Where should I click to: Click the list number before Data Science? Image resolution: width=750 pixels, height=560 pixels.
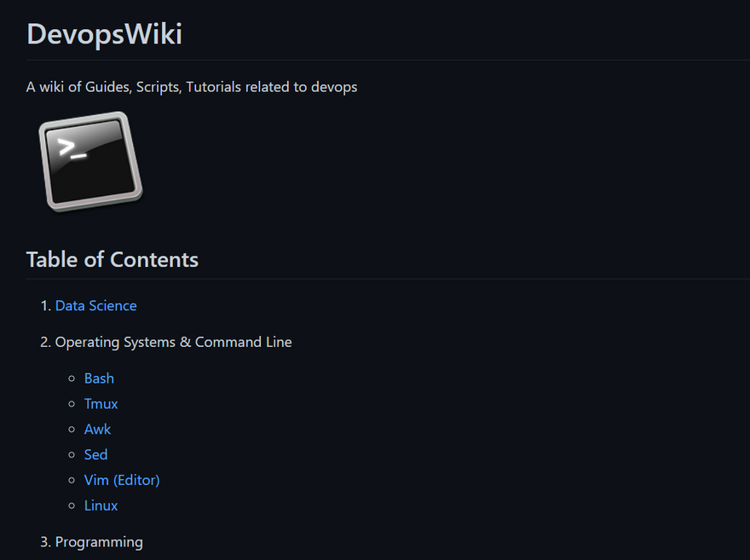point(46,306)
